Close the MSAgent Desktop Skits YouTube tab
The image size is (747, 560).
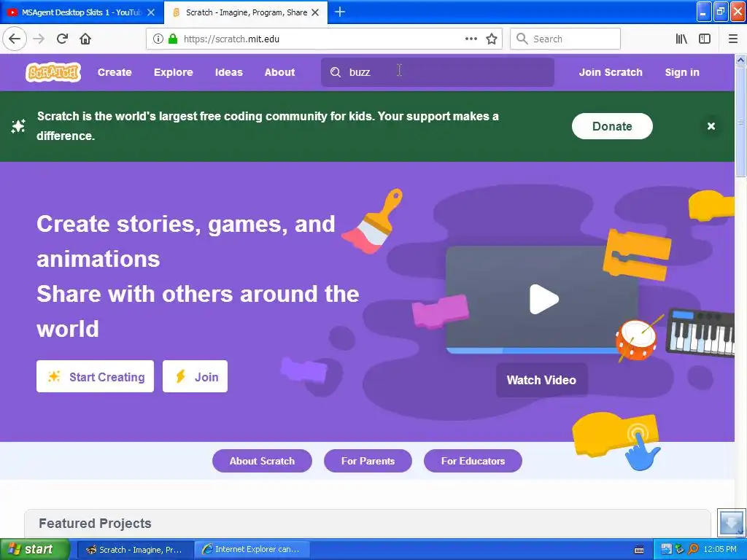point(151,12)
